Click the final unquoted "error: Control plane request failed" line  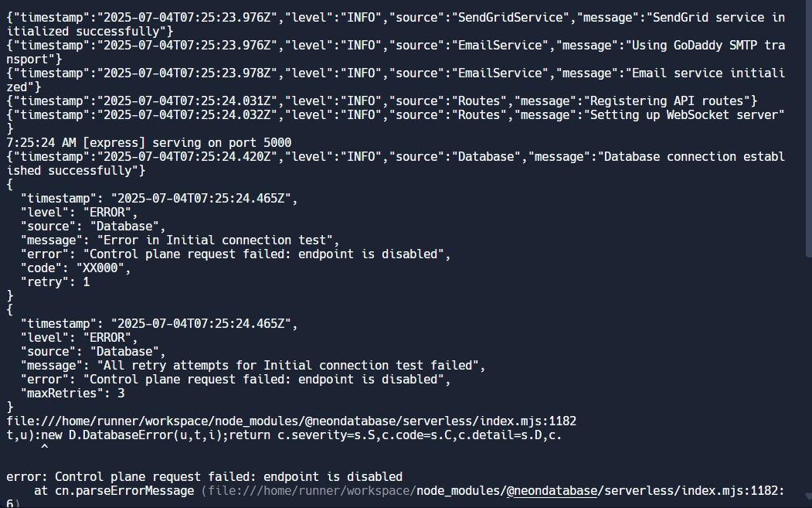coord(204,476)
